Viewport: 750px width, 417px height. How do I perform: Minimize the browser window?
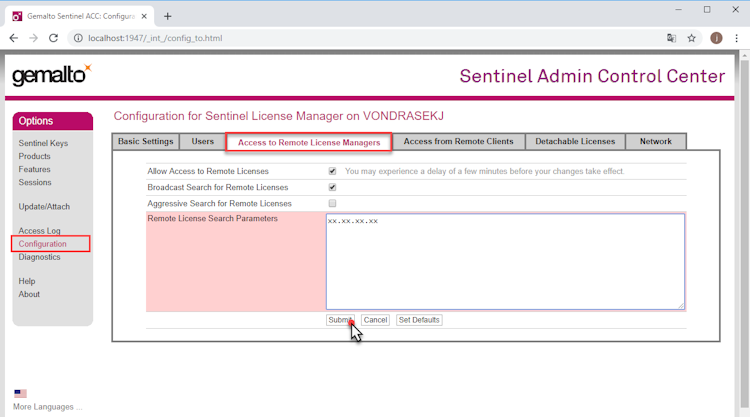pyautogui.click(x=678, y=10)
